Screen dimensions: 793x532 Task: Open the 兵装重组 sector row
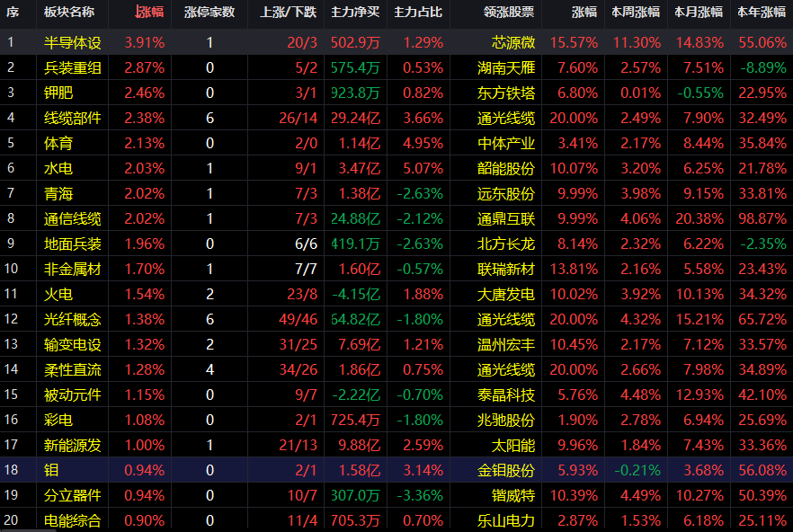pyautogui.click(x=396, y=67)
